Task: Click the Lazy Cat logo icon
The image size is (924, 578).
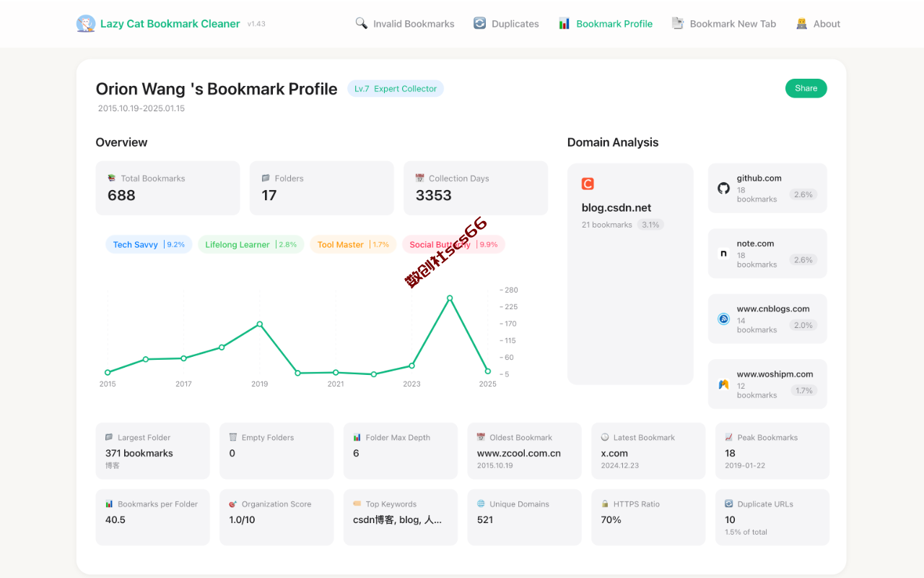Action: (x=86, y=24)
